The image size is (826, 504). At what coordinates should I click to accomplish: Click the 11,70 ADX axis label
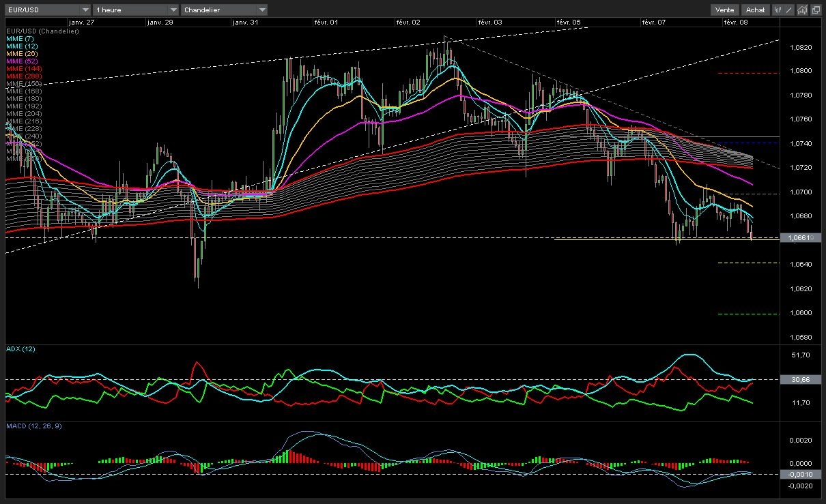[799, 403]
